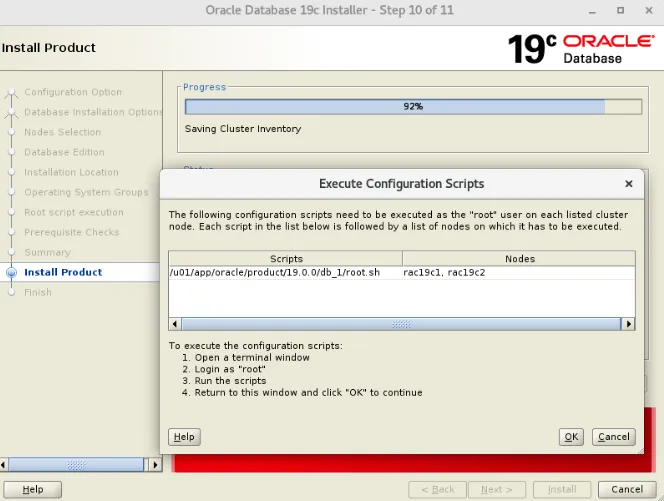The image size is (664, 501).
Task: Click the 92% progress bar
Action: (413, 106)
